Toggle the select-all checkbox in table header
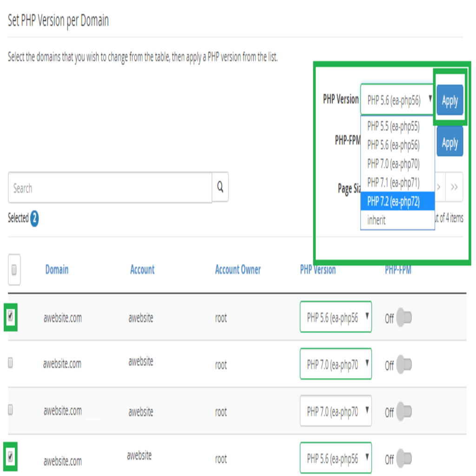Image resolution: width=476 pixels, height=476 pixels. click(x=14, y=270)
